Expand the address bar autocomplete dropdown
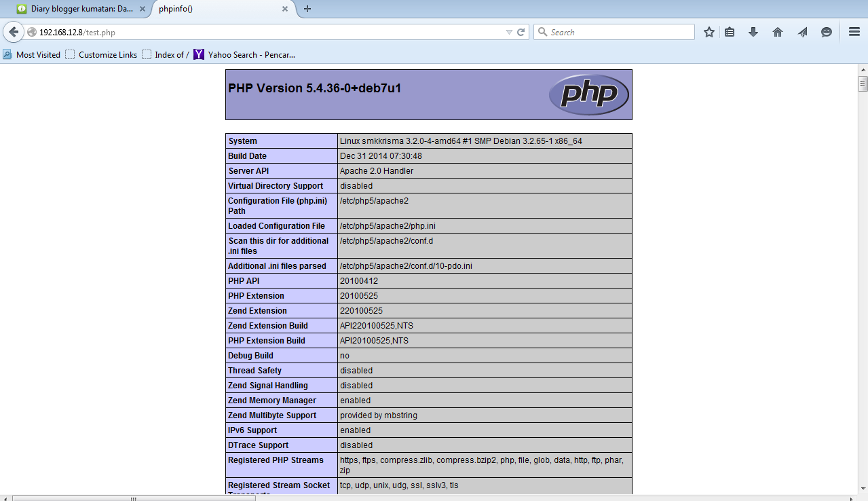The width and height of the screenshot is (868, 501). click(x=509, y=31)
